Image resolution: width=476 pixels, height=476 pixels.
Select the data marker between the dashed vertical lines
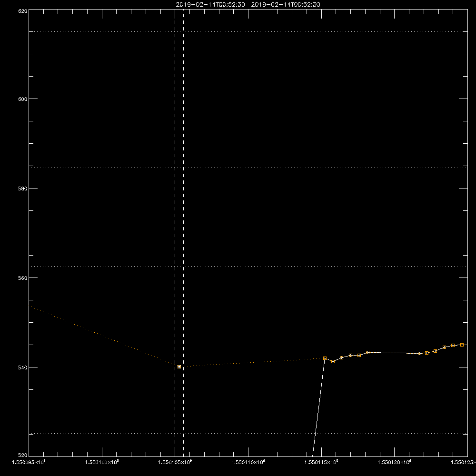pyautogui.click(x=179, y=367)
